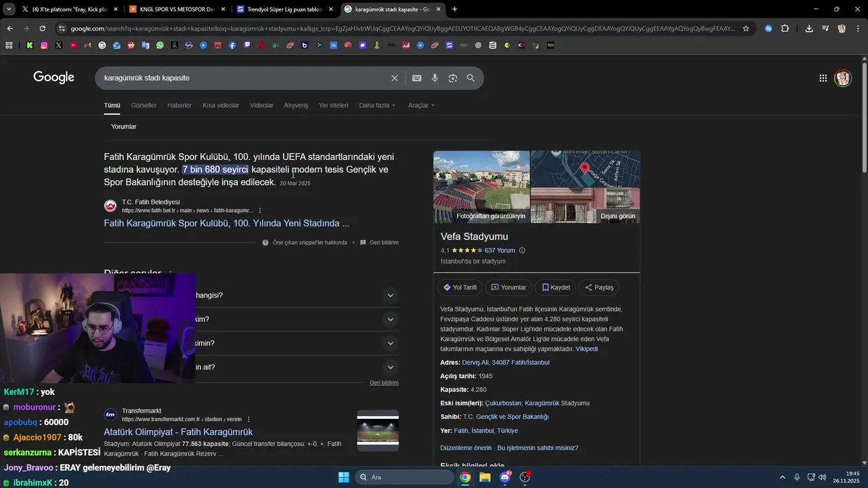Viewport: 868px width, 488px height.
Task: Clear the search box with X icon
Action: click(395, 78)
